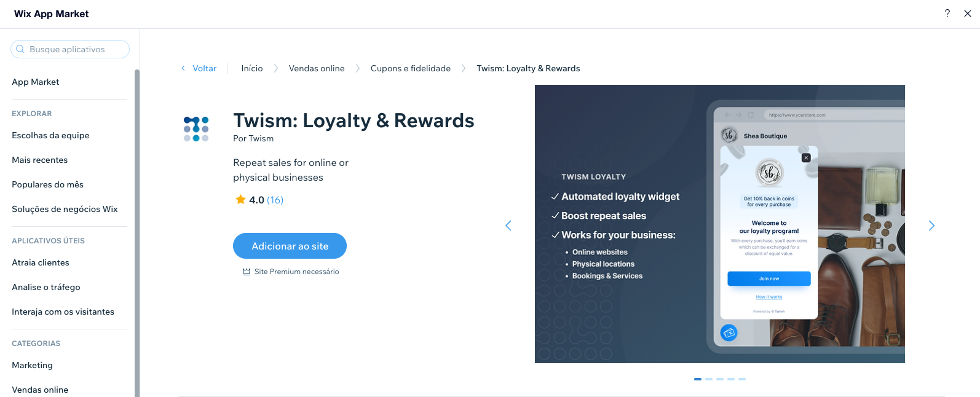Image resolution: width=980 pixels, height=397 pixels.
Task: Click the star rating icon
Action: 240,200
